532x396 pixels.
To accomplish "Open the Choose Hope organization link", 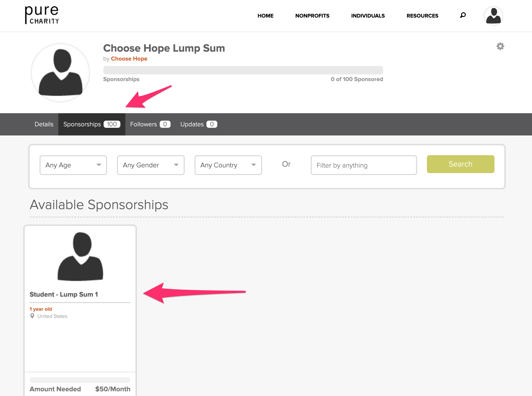I will pos(129,59).
